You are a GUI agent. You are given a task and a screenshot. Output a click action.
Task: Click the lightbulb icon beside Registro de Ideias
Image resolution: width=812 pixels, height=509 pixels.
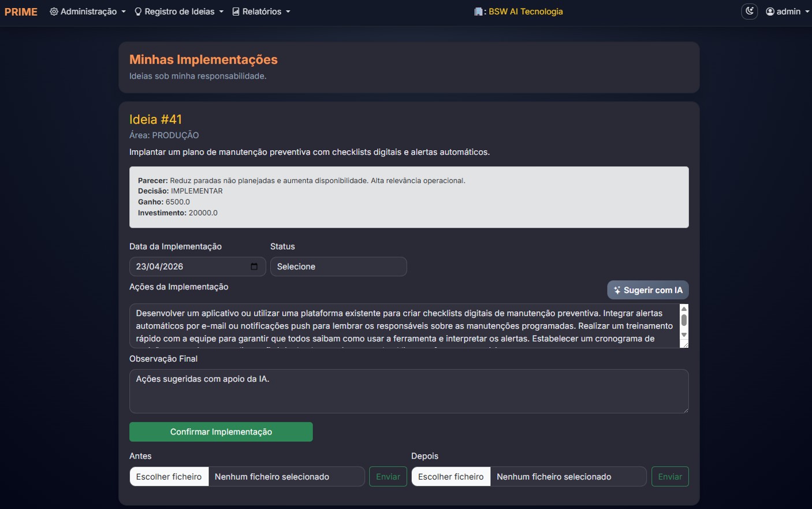pyautogui.click(x=138, y=12)
